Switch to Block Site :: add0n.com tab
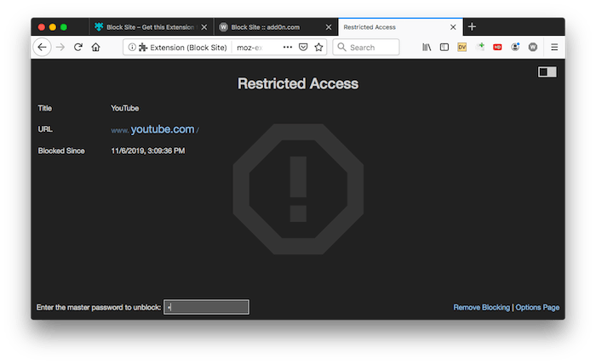596x364 pixels. tap(276, 27)
